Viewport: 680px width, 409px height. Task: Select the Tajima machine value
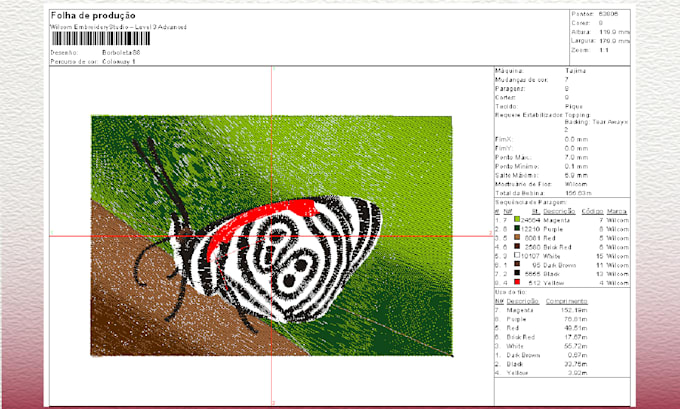click(x=575, y=71)
